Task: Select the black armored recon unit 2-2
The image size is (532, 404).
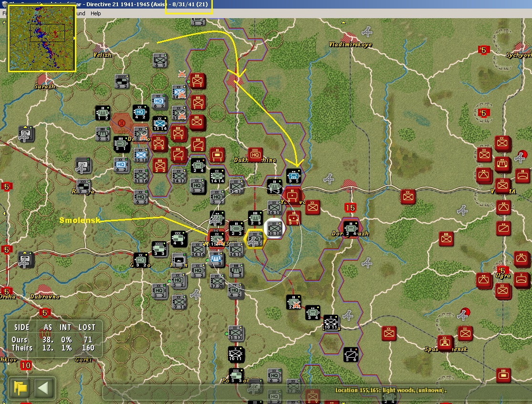Action: point(236,228)
